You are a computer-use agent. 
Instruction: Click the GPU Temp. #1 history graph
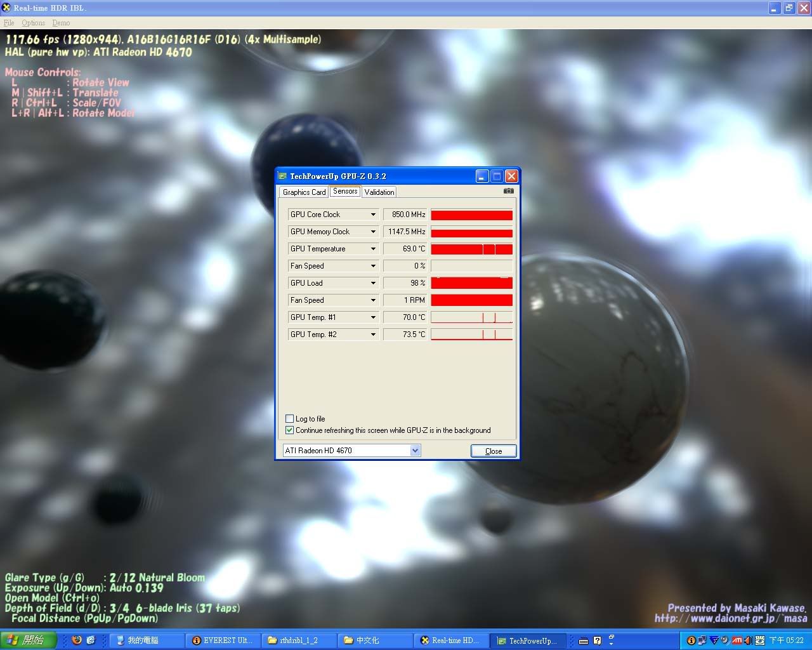click(471, 317)
